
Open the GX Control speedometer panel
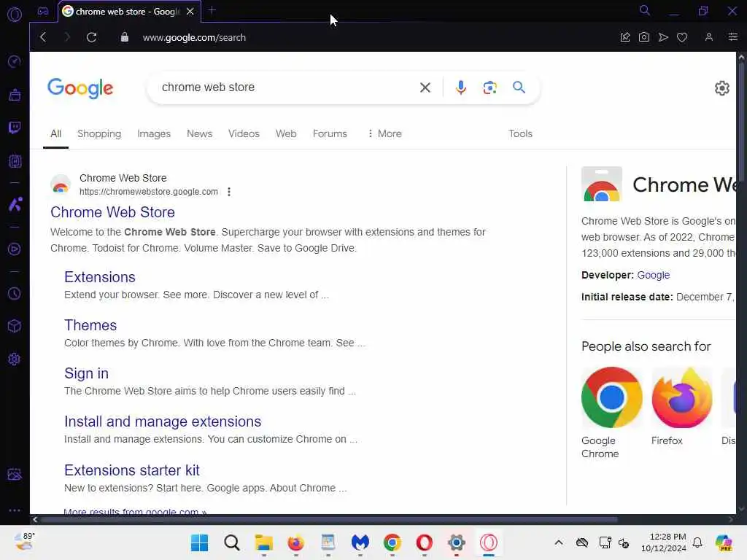15,61
